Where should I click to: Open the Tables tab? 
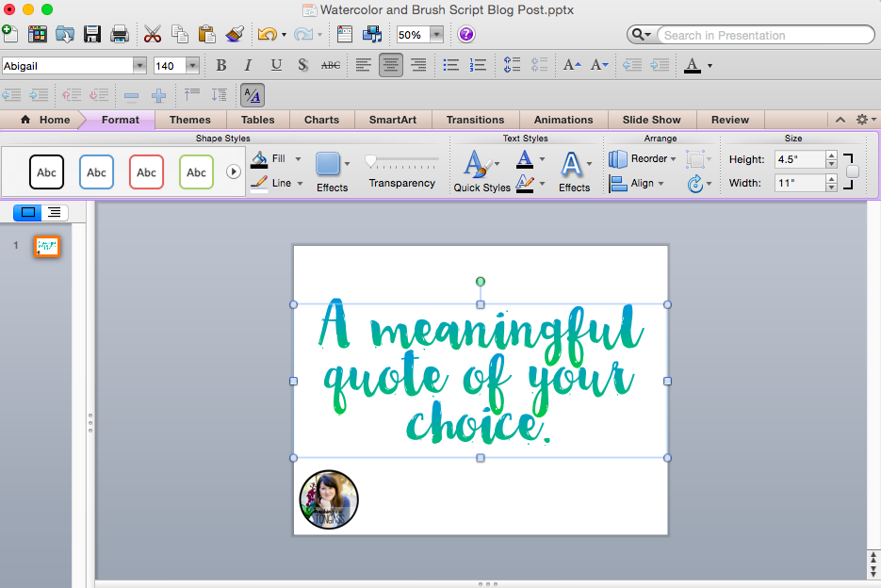pos(258,120)
